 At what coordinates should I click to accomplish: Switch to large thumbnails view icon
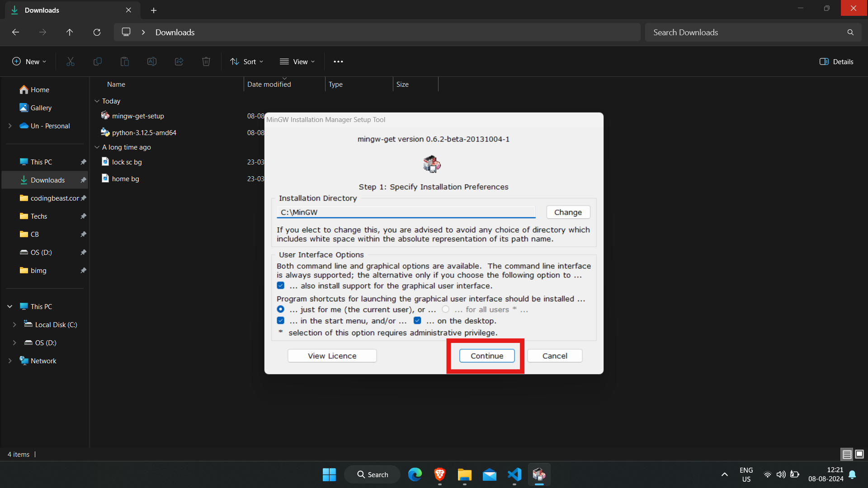859,454
